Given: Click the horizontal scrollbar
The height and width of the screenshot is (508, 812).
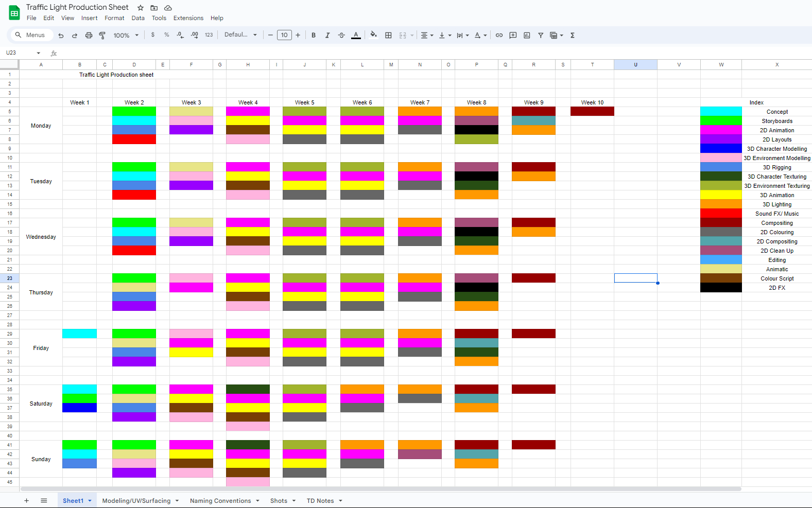Looking at the screenshot, I should pyautogui.click(x=381, y=489).
